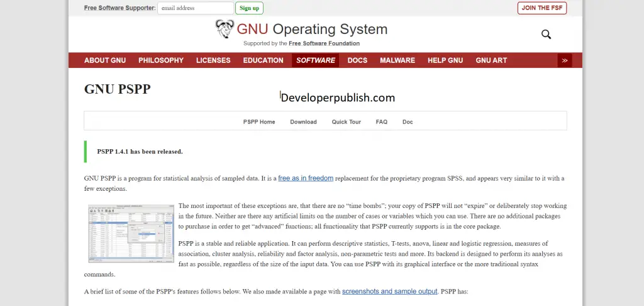Open the EDUCATION menu item
This screenshot has height=306, width=644.
(x=264, y=60)
